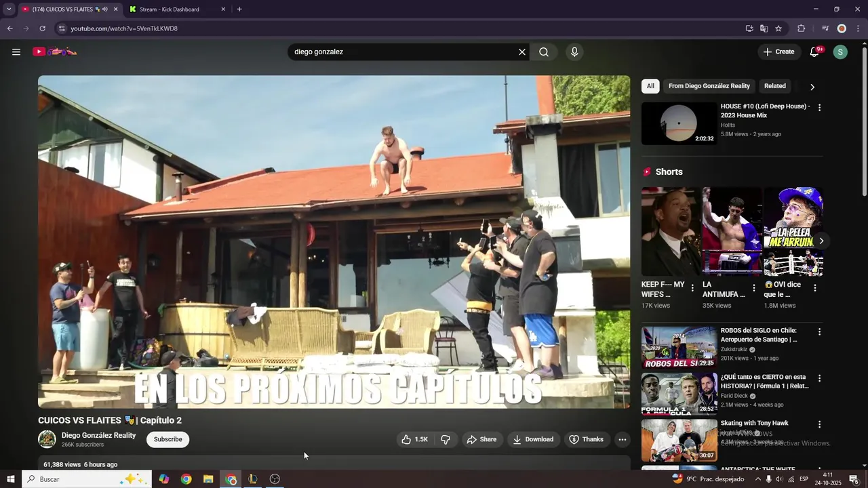
Task: Click the address bar URL
Action: (124, 28)
